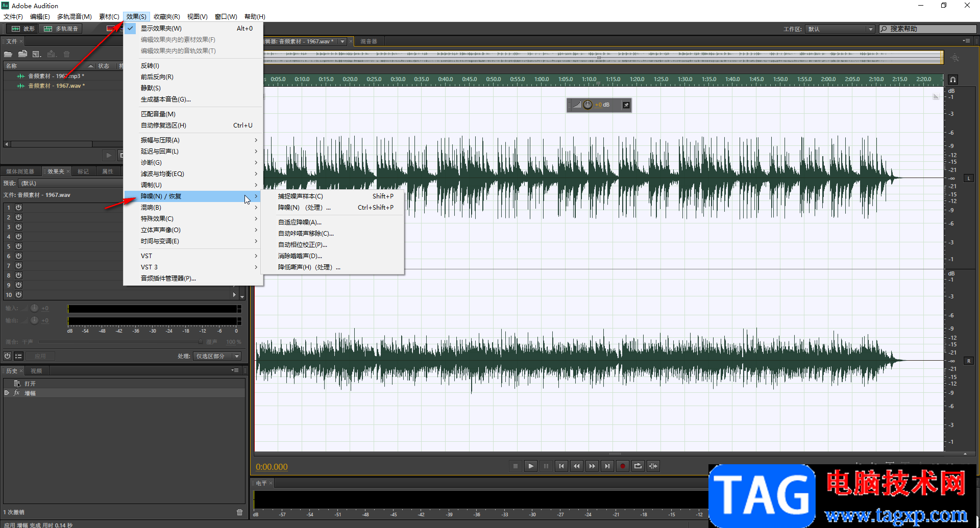The height and width of the screenshot is (528, 980).
Task: Click the Import File icon in Files panel
Action: [22, 54]
